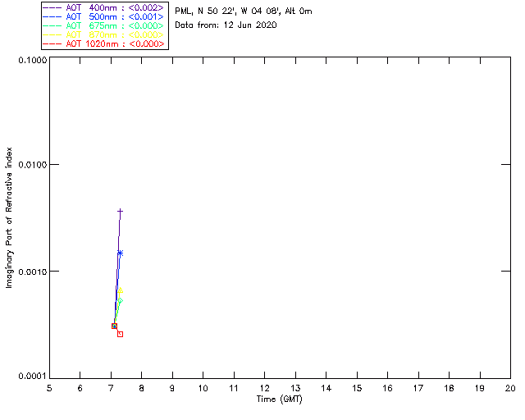525x420 pixels.
Task: Click the 0.0010 y-axis label
Action: pyautogui.click(x=32, y=272)
